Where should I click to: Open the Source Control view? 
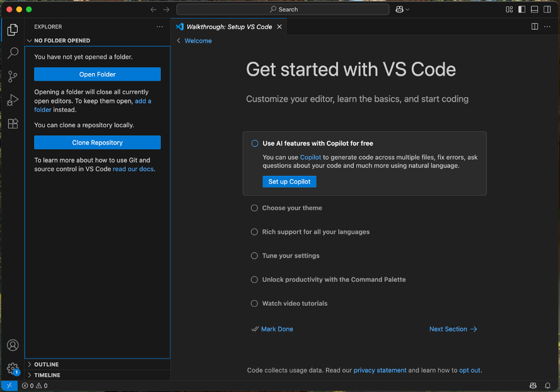(x=13, y=76)
